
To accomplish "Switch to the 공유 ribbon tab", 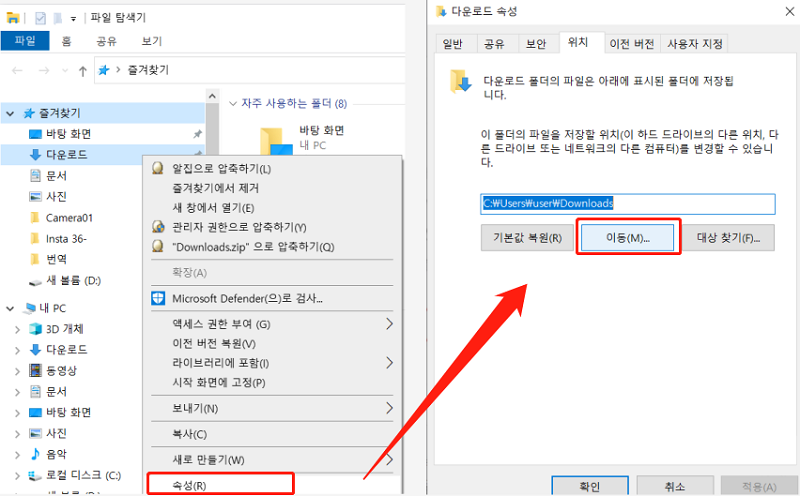I will pyautogui.click(x=106, y=41).
